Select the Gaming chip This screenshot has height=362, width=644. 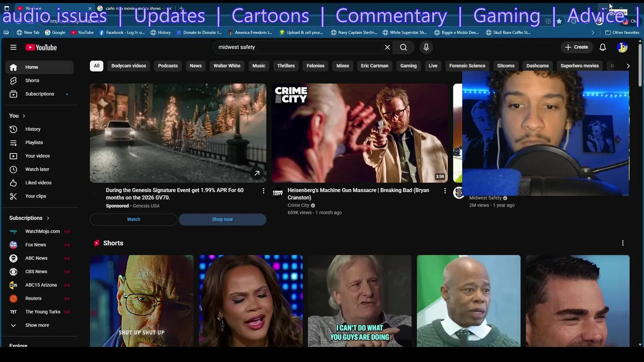409,66
